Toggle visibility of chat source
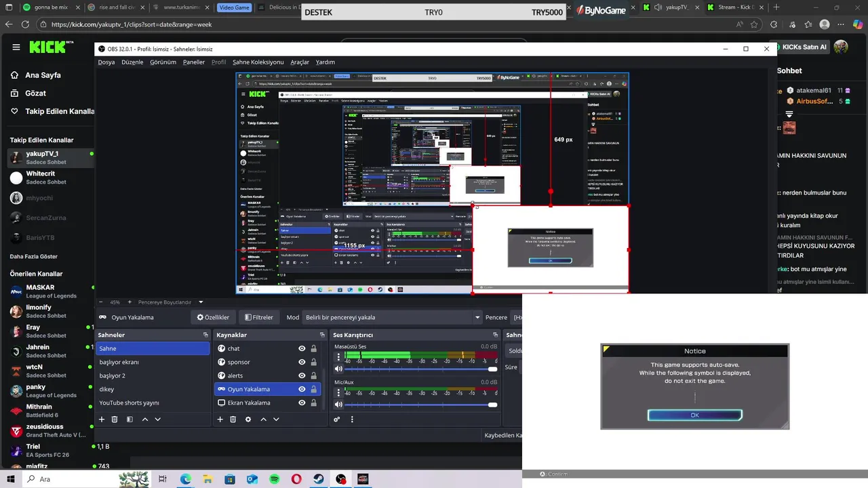The width and height of the screenshot is (868, 488). tap(302, 348)
